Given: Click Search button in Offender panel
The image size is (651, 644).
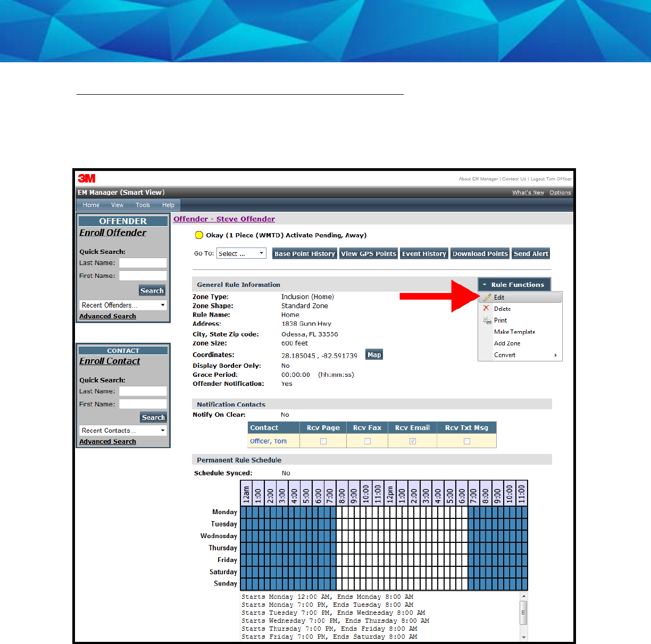Looking at the screenshot, I should click(x=152, y=291).
